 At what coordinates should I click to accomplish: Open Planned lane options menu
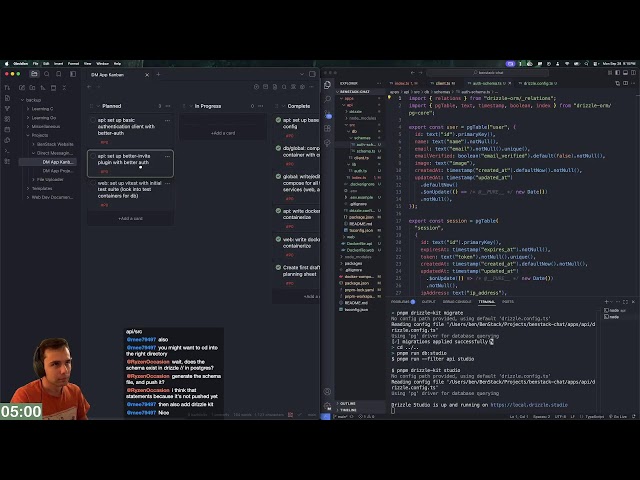coord(168,106)
